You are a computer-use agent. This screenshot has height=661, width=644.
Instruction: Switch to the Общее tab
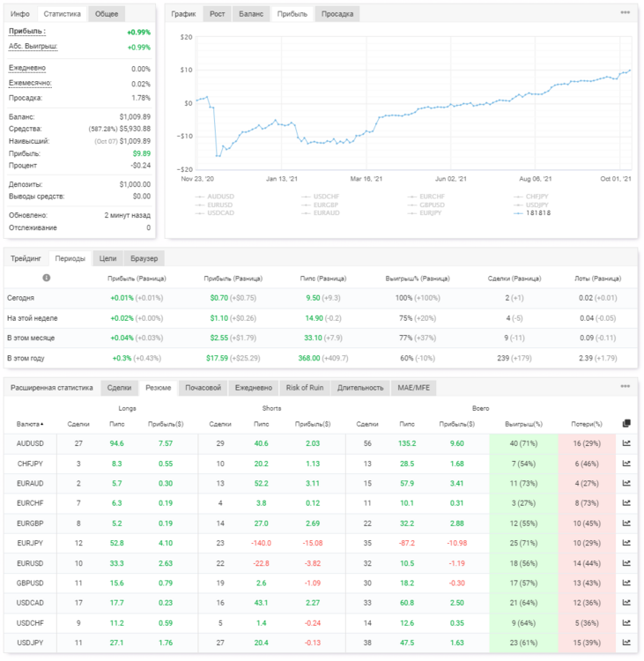[x=107, y=14]
